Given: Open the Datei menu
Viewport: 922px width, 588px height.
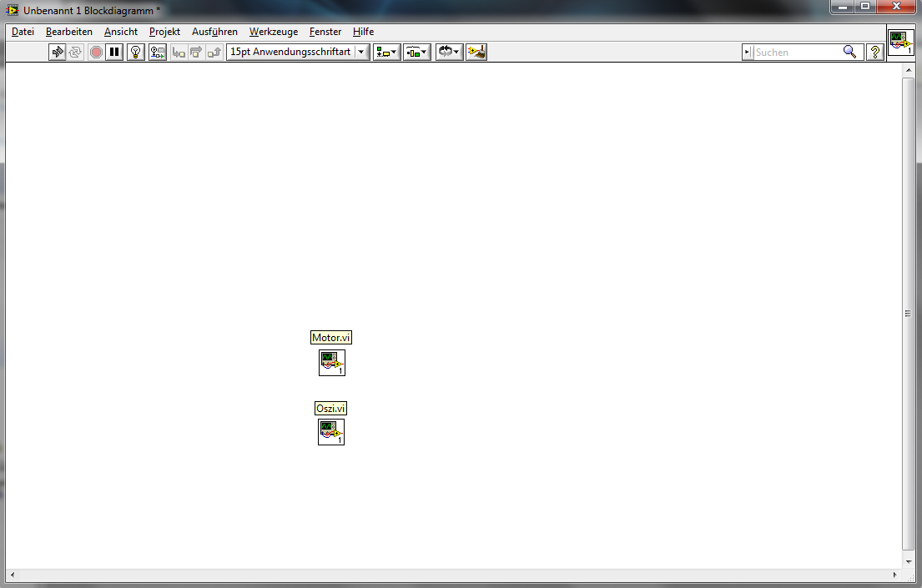Looking at the screenshot, I should tap(23, 32).
